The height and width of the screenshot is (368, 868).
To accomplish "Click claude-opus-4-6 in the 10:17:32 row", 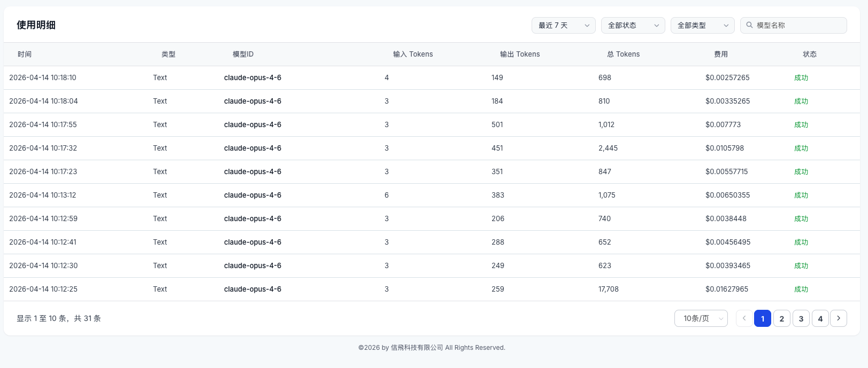I will [x=252, y=148].
